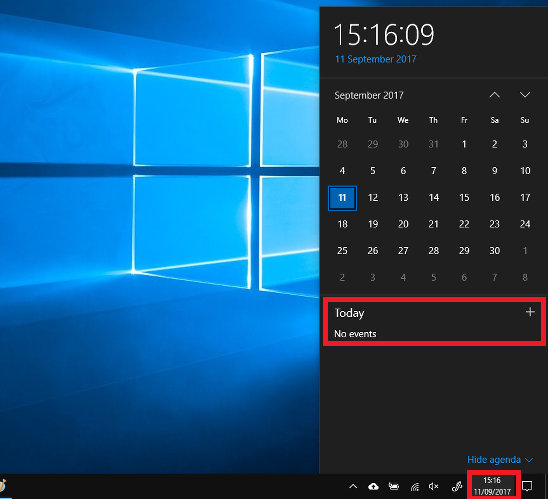Click the app icon at taskbar left edge
This screenshot has height=499, width=548.
[x=3, y=486]
